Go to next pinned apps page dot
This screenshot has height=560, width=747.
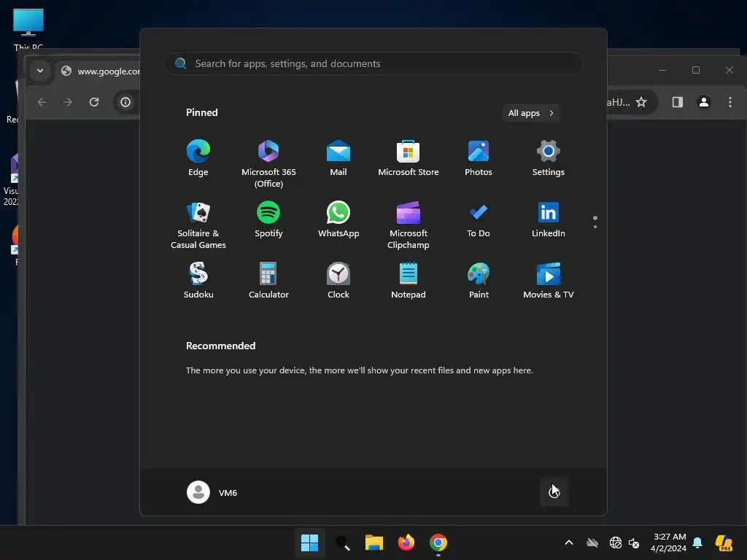tap(595, 227)
